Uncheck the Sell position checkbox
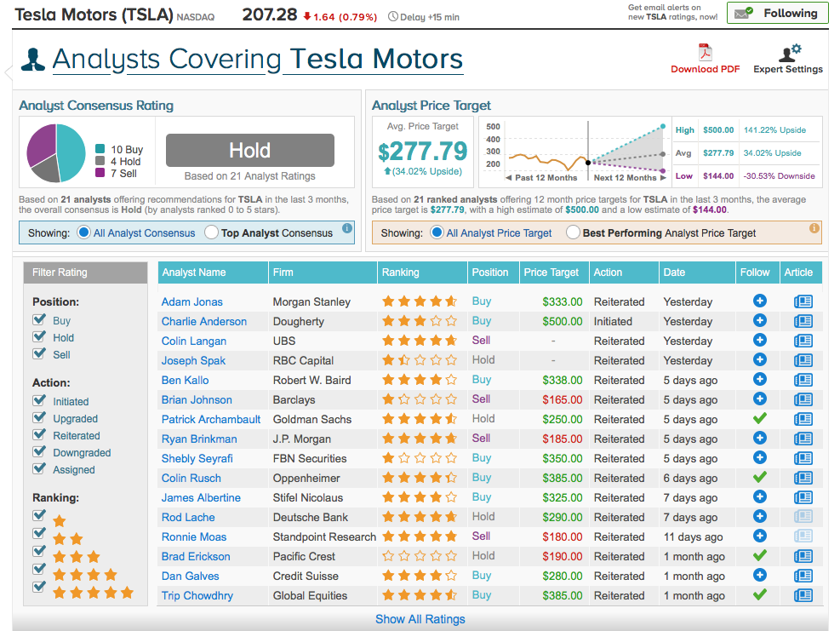This screenshot has height=631, width=840. coord(39,354)
